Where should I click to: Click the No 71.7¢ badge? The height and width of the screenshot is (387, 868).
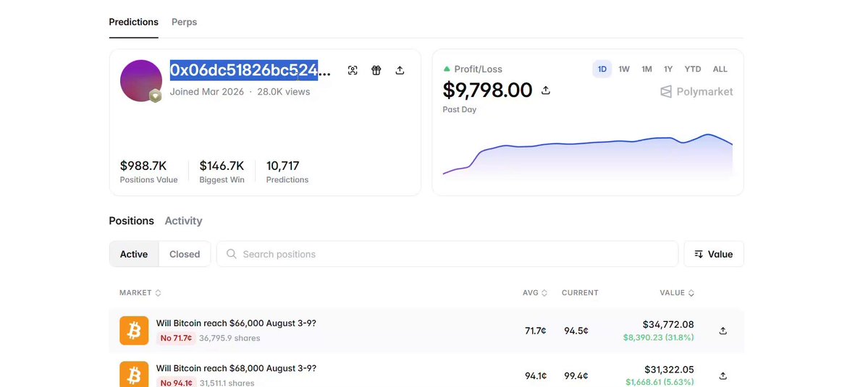click(x=176, y=338)
